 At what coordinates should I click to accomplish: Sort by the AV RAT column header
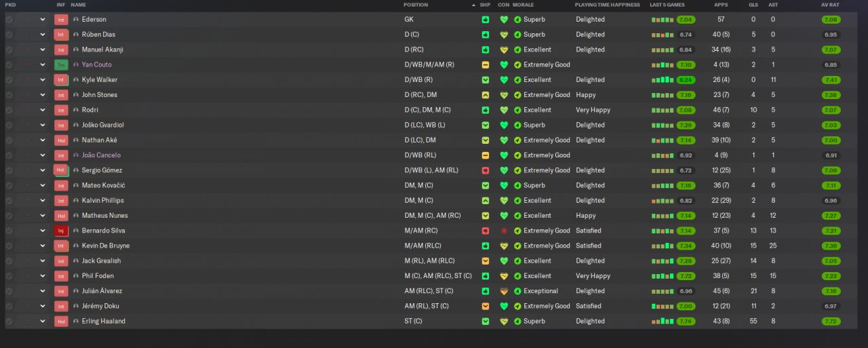830,5
